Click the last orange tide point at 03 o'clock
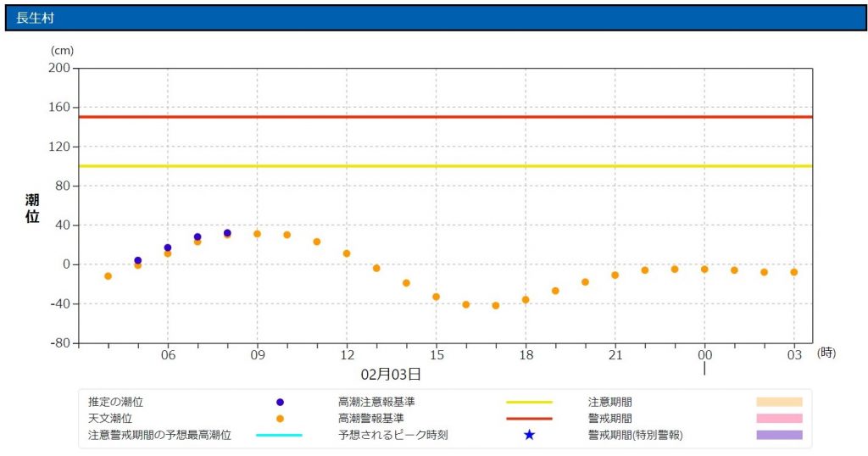 coord(794,272)
